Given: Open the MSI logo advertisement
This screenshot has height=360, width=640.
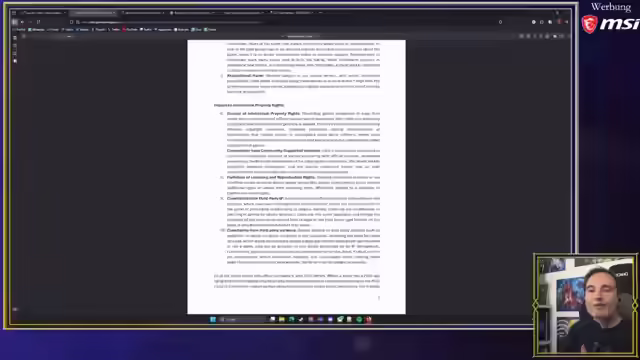Looking at the screenshot, I should point(610,24).
